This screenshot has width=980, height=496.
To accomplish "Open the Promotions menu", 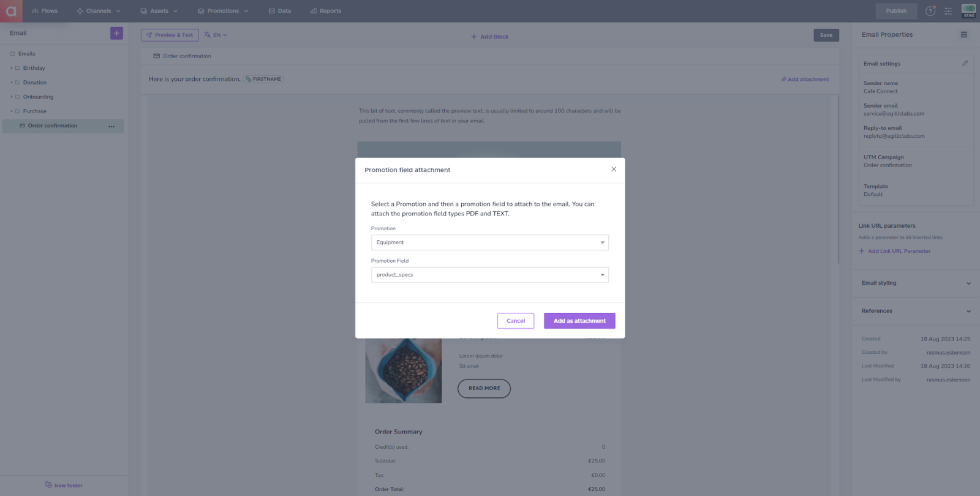I will (x=223, y=11).
